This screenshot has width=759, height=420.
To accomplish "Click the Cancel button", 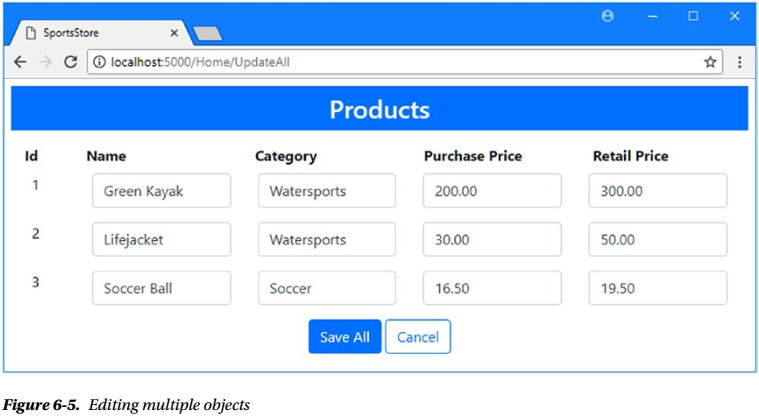I will coord(418,337).
